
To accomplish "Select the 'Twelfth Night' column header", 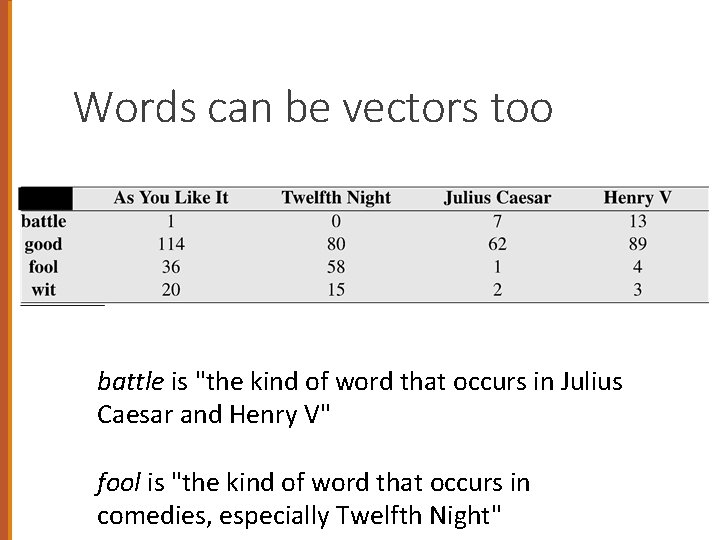I will coord(336,198).
